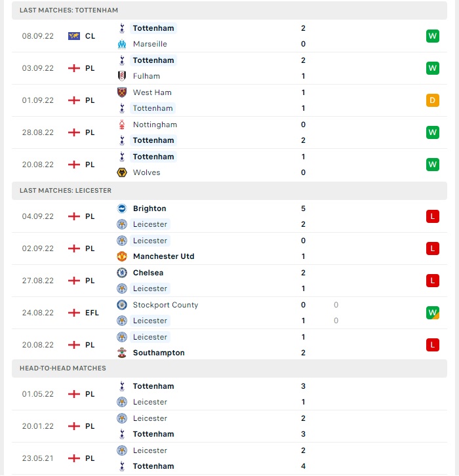Click the D draw badge for West Ham match

(x=432, y=100)
